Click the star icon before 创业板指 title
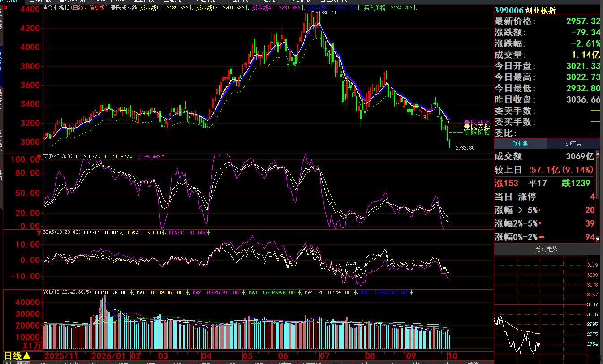The height and width of the screenshot is (364, 603). coord(46,8)
